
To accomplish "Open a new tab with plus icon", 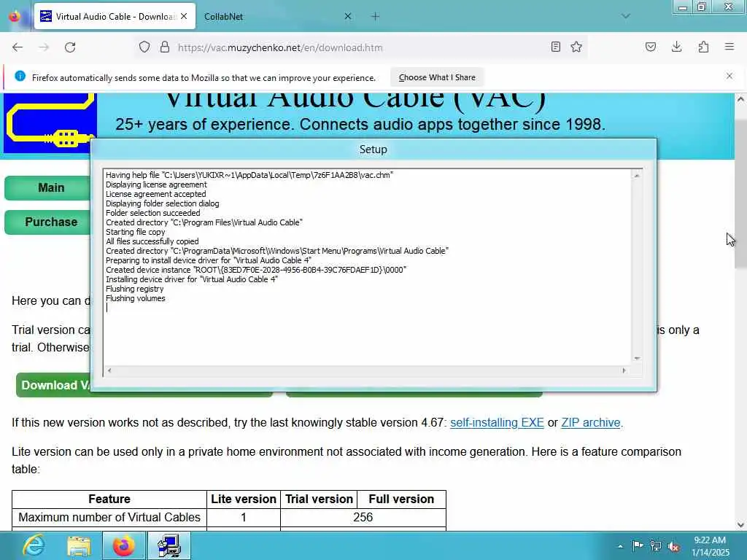I will pyautogui.click(x=376, y=16).
